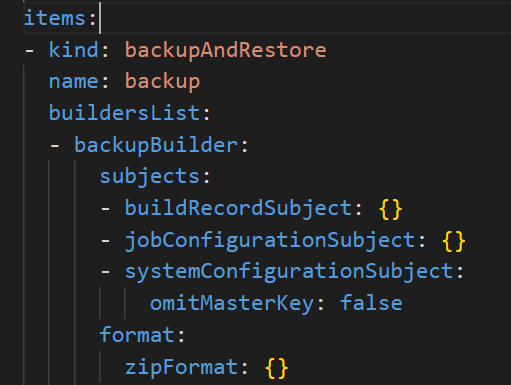Click the false value of omitMasterKey
The height and width of the screenshot is (385, 511).
(x=371, y=303)
